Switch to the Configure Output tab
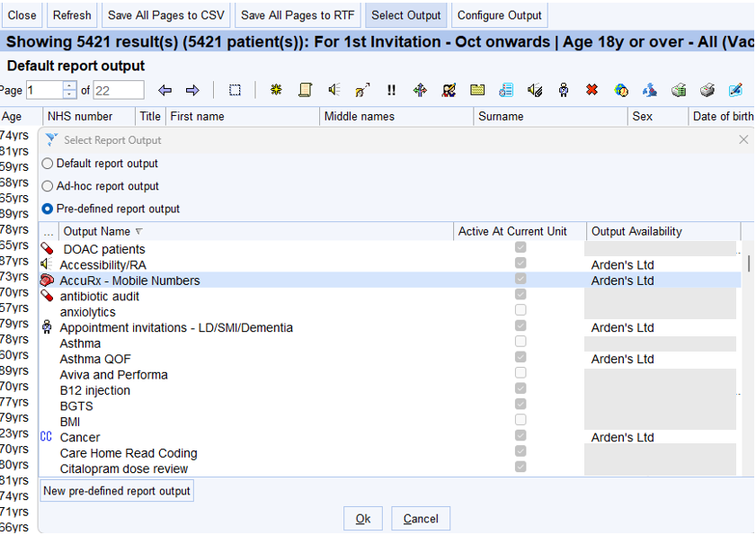The width and height of the screenshot is (756, 535). coord(499,15)
